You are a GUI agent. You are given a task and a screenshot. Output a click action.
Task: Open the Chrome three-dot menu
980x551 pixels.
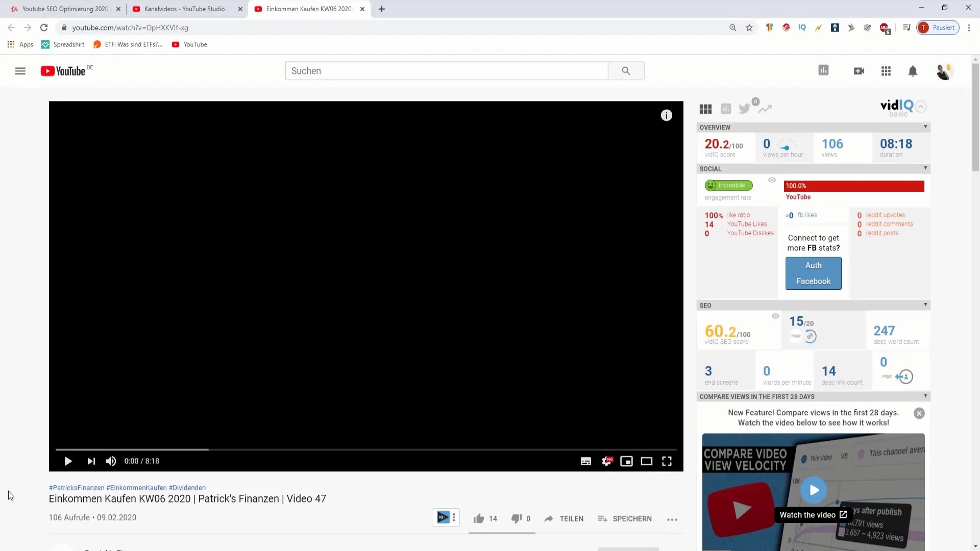[x=969, y=28]
